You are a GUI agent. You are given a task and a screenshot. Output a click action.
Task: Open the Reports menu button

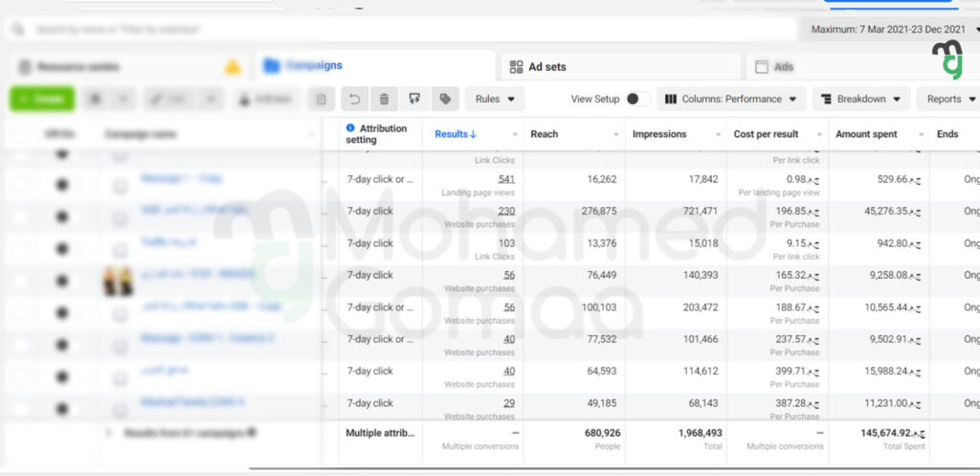tap(949, 99)
